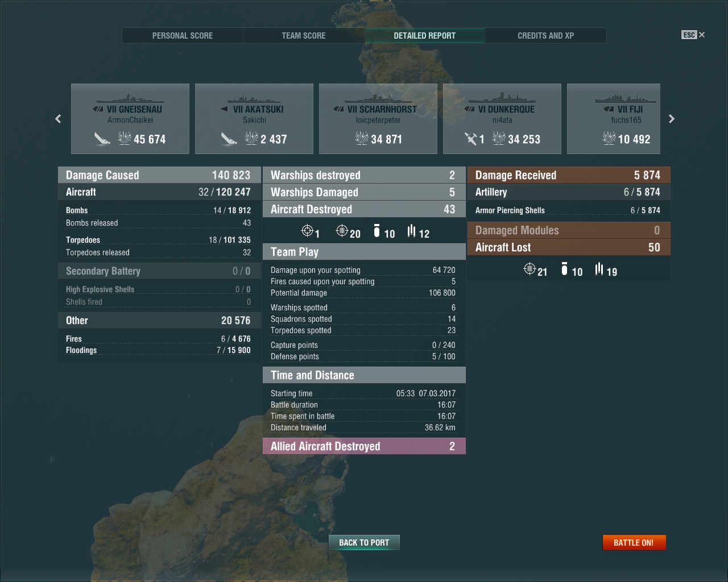
Task: Click the Capture points row
Action: click(363, 345)
